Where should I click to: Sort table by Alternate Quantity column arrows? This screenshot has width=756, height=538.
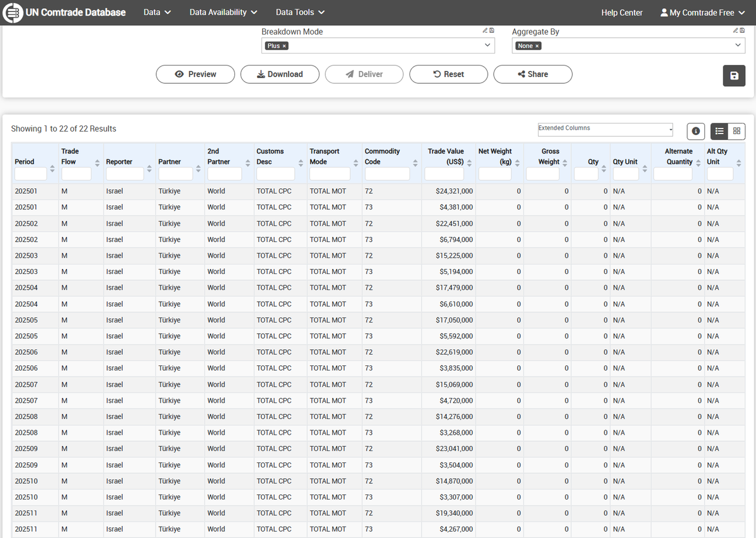pyautogui.click(x=698, y=163)
